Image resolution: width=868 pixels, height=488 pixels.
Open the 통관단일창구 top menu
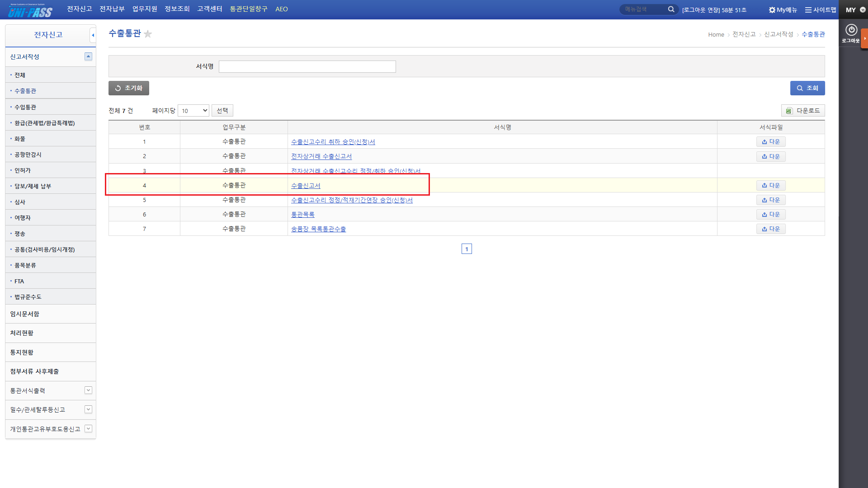click(x=249, y=9)
